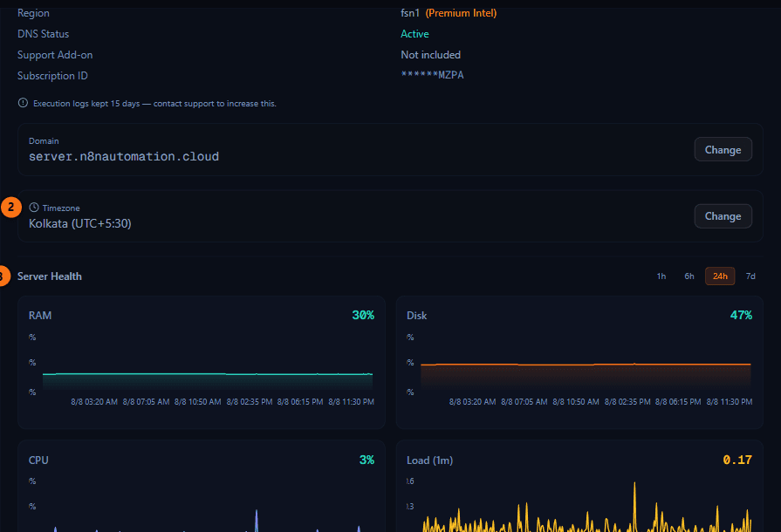
Task: Click the Load (1m) line chart
Action: coord(586,505)
